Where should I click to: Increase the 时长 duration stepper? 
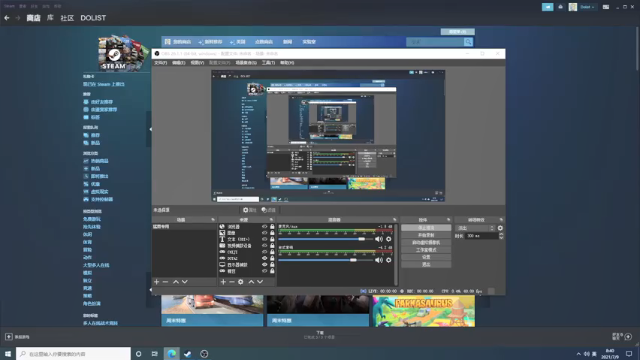click(x=501, y=234)
